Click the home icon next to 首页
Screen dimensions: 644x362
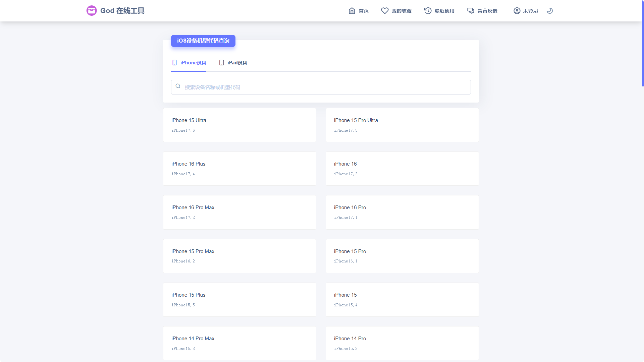[352, 11]
